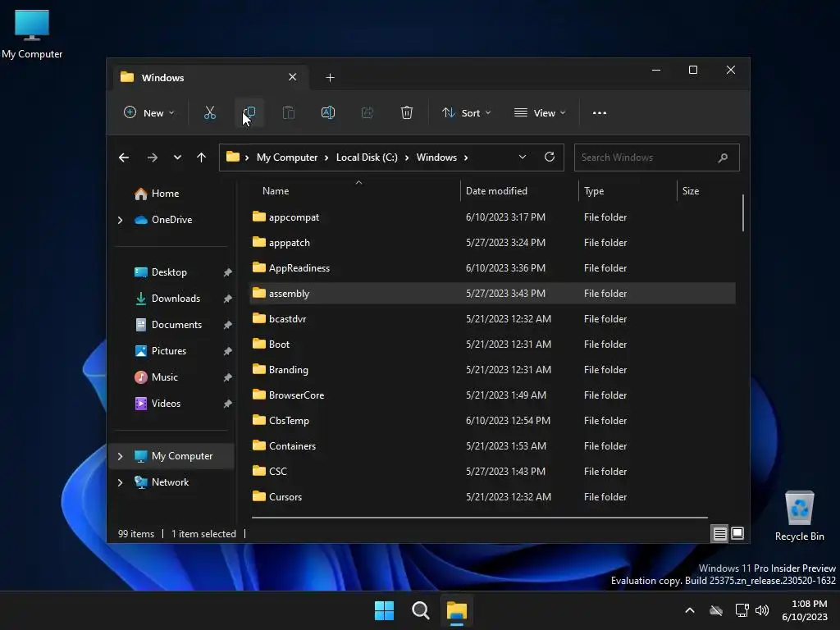Add a new File Explorer tab

(x=330, y=78)
